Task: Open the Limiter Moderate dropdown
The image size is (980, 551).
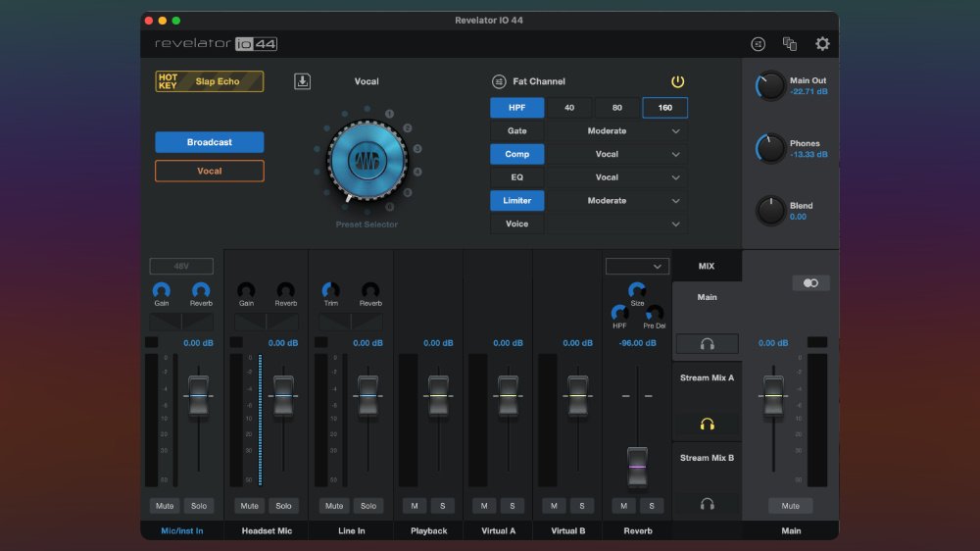Action: point(616,201)
